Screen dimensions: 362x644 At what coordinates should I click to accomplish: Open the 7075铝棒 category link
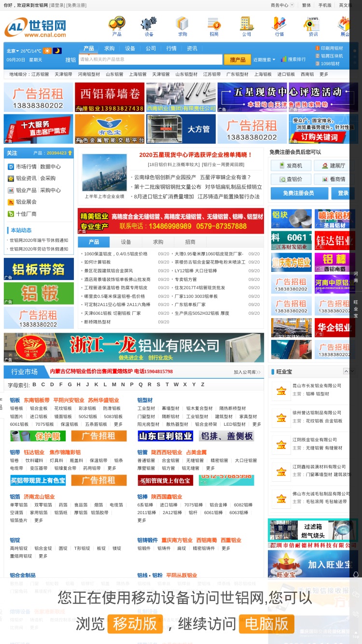[x=193, y=505]
